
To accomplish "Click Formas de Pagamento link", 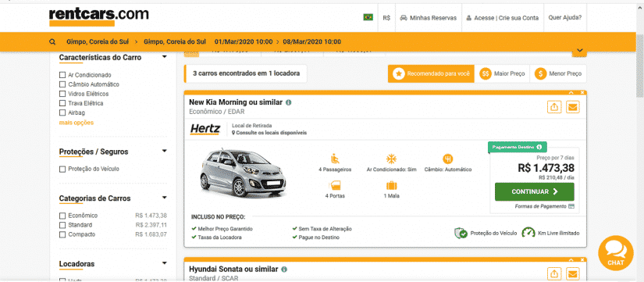I will click(544, 206).
